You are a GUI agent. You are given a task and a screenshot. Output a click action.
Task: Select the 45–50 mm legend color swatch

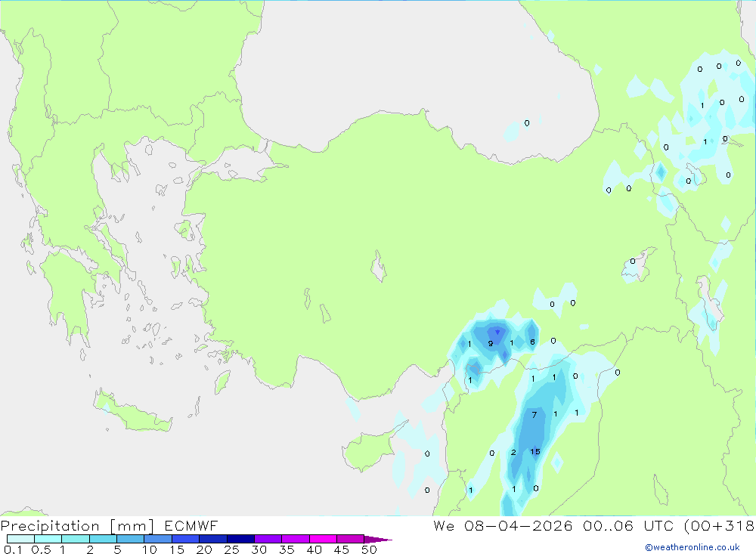[351, 539]
